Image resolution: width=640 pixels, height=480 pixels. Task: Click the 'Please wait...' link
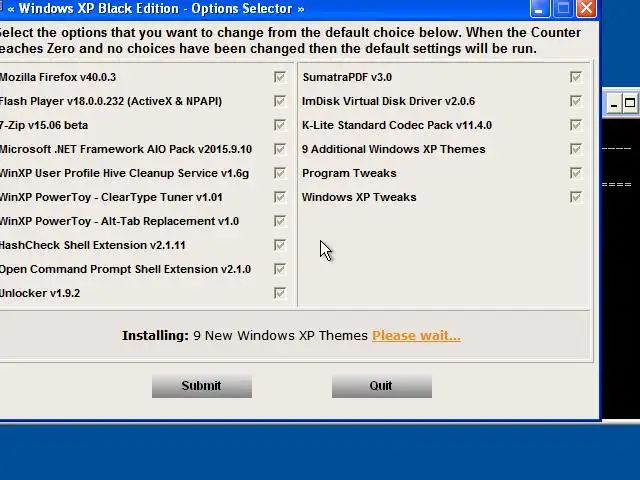416,336
